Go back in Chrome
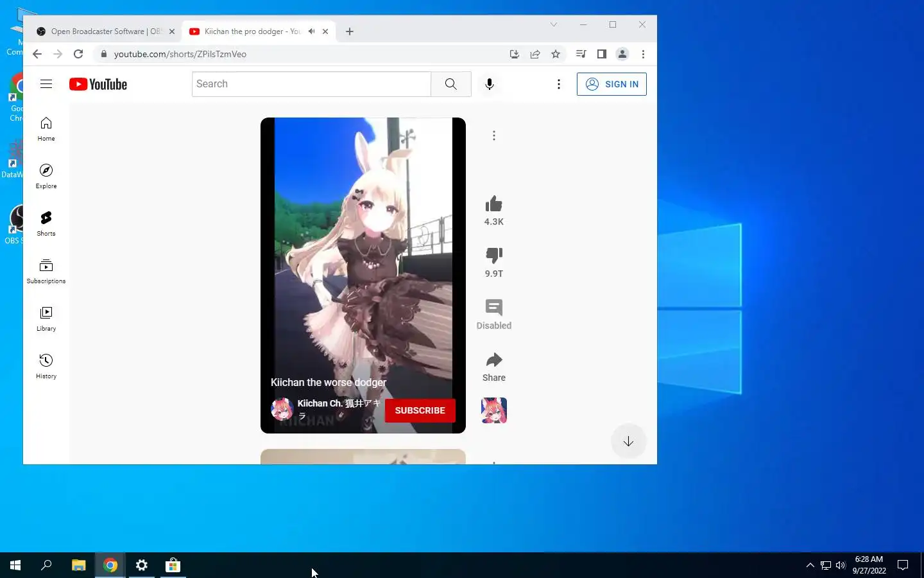 click(x=37, y=54)
